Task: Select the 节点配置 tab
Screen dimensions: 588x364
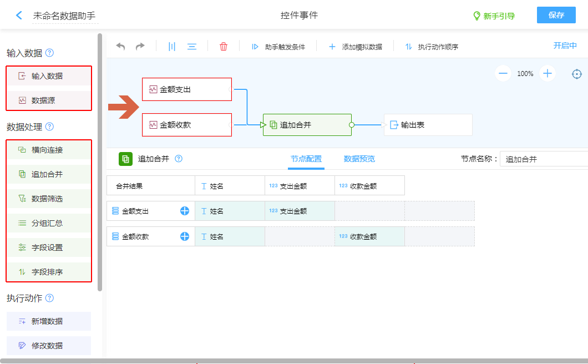Action: tap(306, 159)
